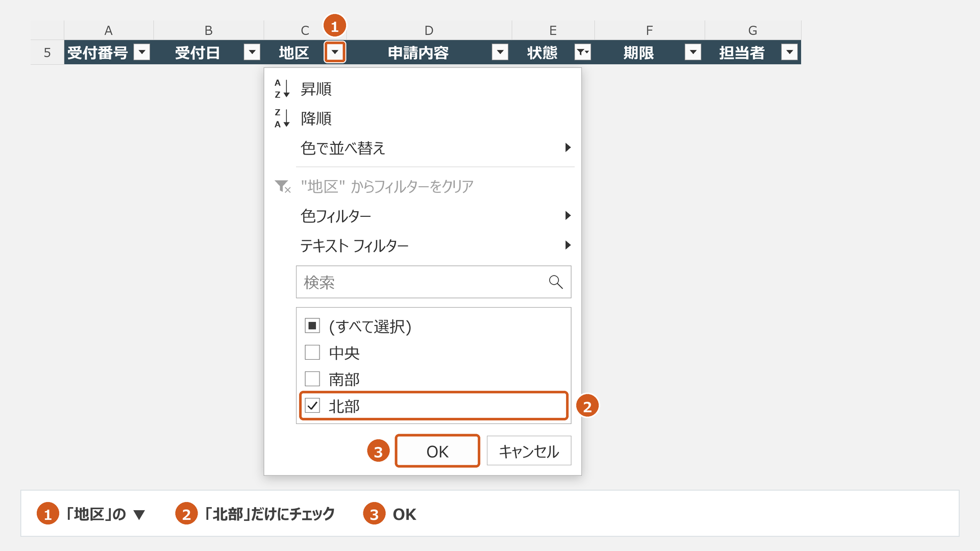Click the clear filter funnel icon
The height and width of the screenshot is (551, 980).
click(x=282, y=186)
